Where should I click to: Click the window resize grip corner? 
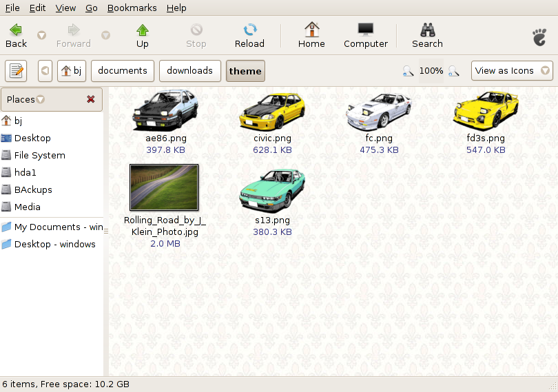(552, 386)
